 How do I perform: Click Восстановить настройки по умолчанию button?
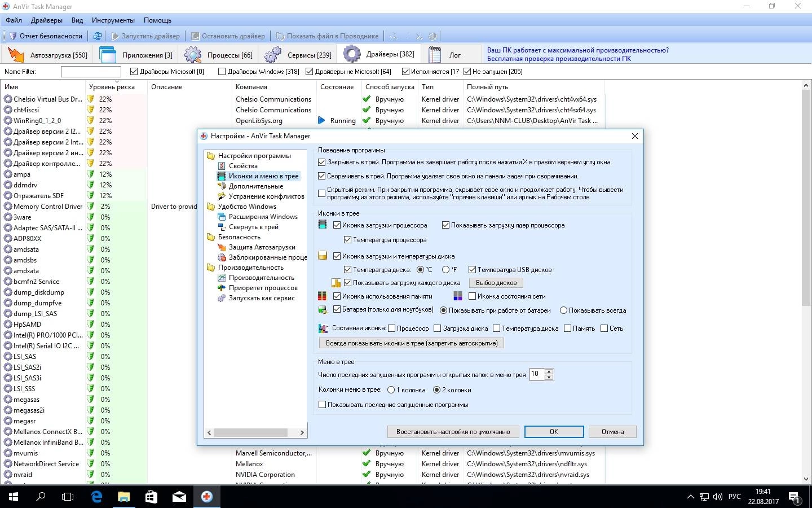pos(453,432)
